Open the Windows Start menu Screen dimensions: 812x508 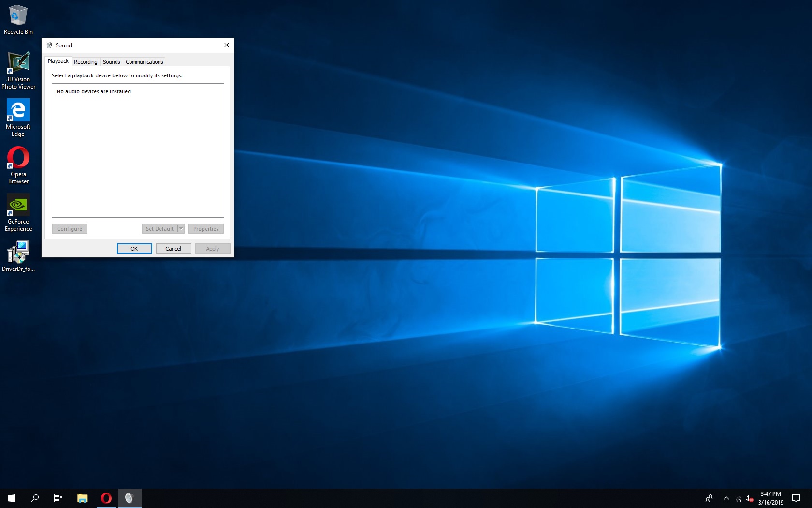tap(12, 498)
